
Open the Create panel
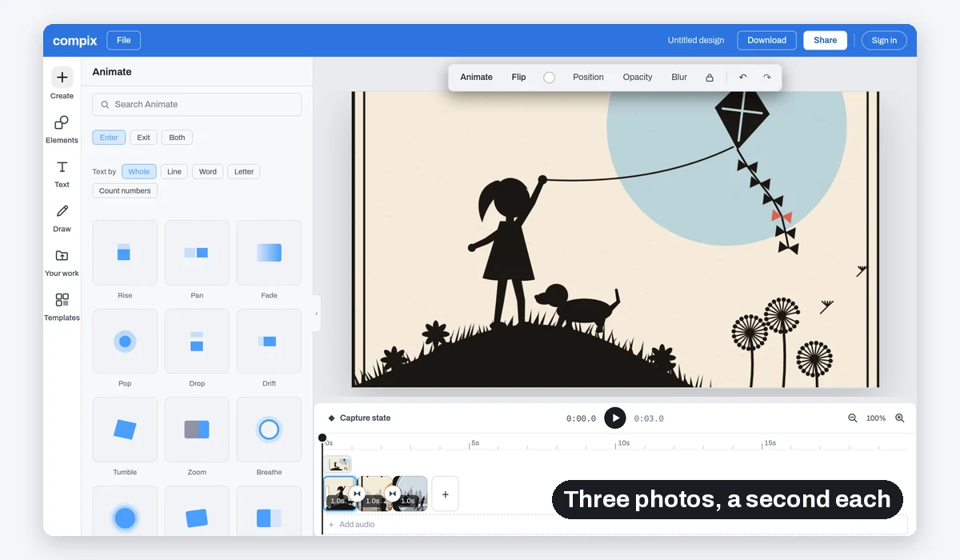coord(62,83)
